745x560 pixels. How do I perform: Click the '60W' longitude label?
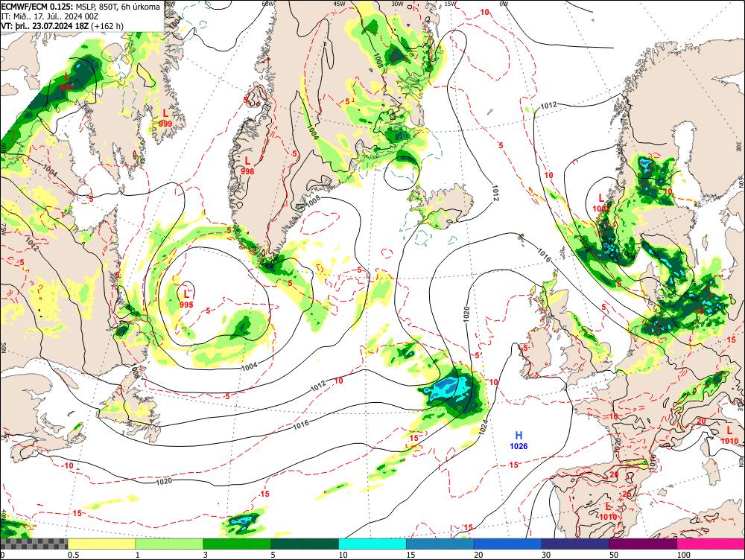268,3
